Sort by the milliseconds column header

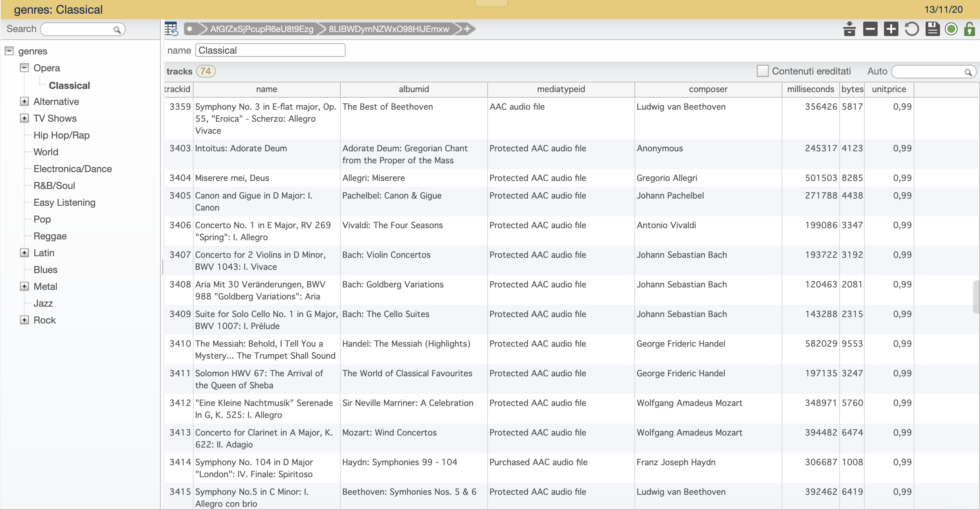pos(810,89)
